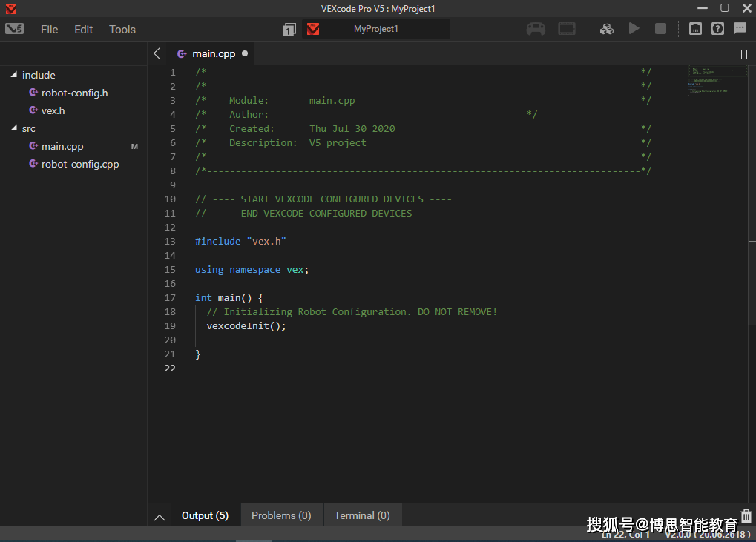This screenshot has height=542, width=756.
Task: Stop the running program
Action: [660, 29]
